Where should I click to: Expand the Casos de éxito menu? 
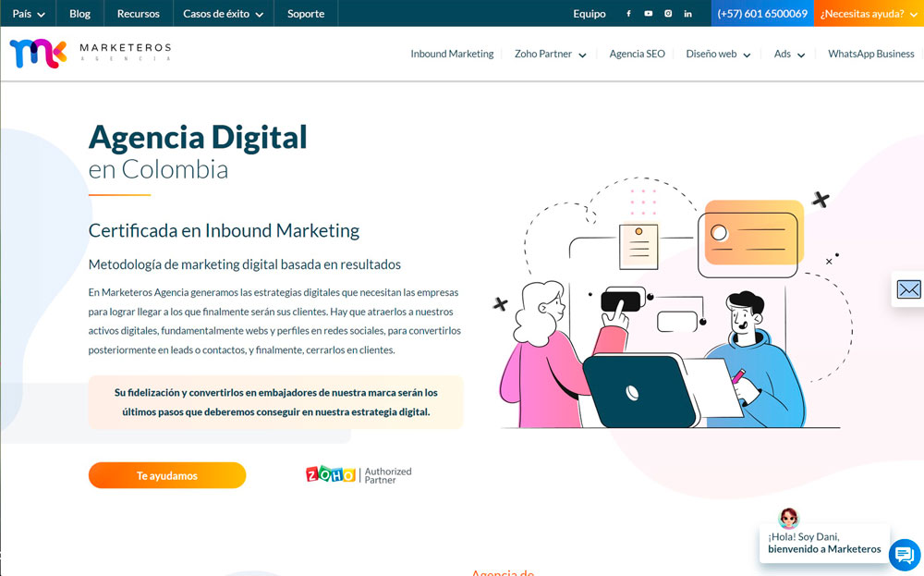click(x=223, y=14)
